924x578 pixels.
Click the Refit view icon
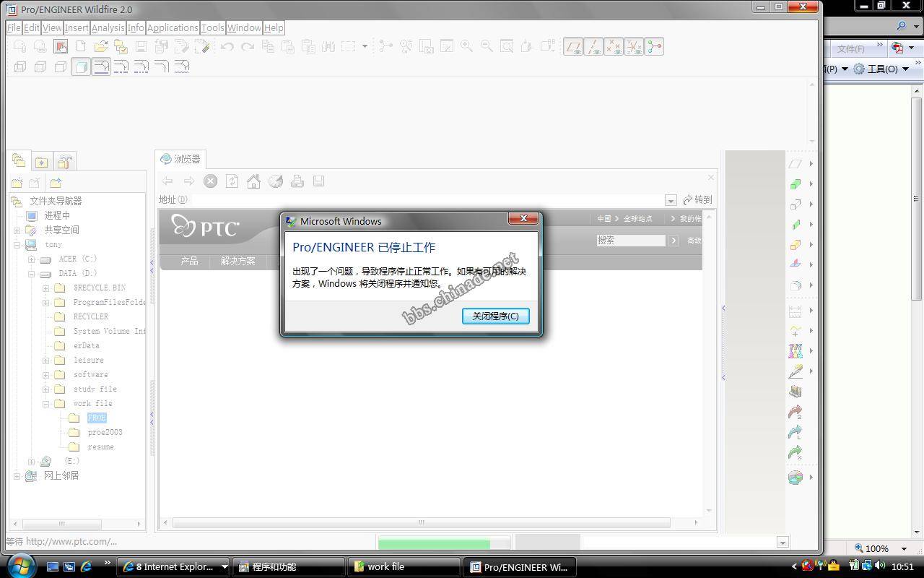click(x=507, y=46)
